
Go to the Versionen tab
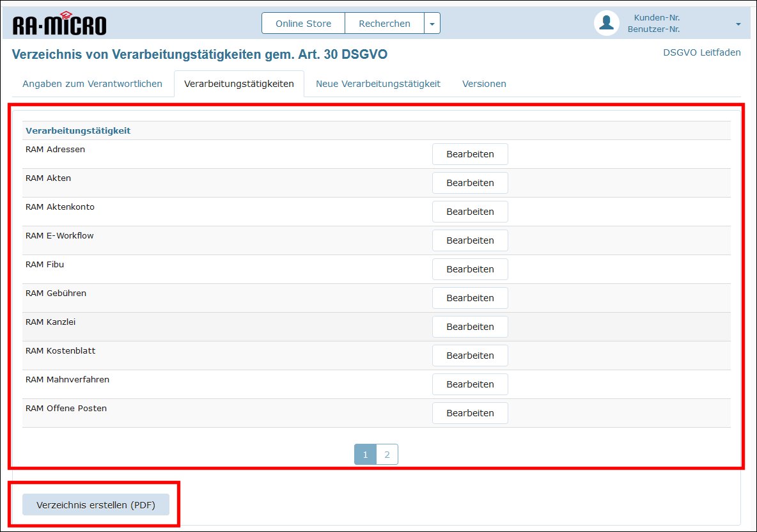click(x=484, y=84)
